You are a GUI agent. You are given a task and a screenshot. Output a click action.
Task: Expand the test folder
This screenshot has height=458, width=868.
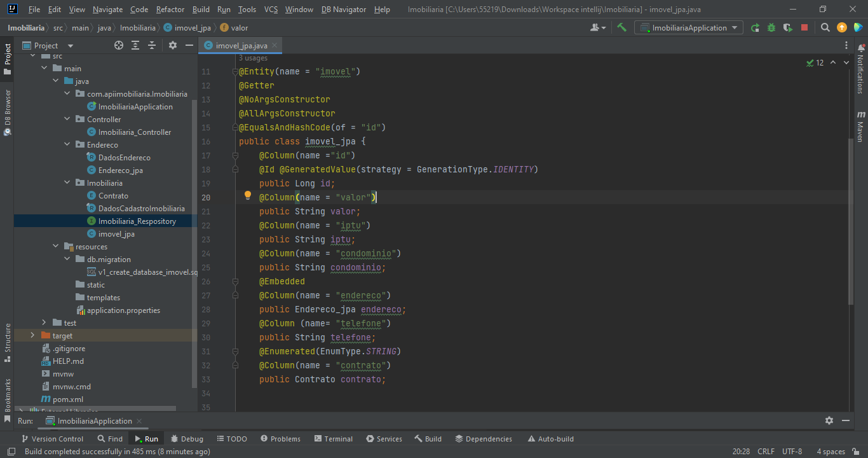point(44,323)
